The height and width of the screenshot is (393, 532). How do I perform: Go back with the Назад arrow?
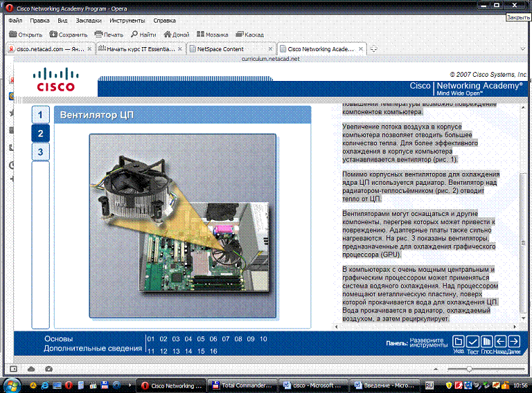[x=499, y=342]
